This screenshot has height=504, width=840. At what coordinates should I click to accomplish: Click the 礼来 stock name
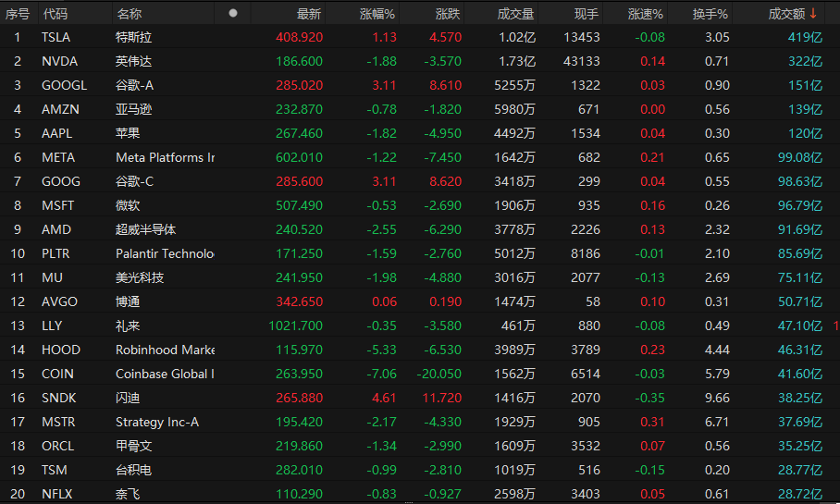128,326
